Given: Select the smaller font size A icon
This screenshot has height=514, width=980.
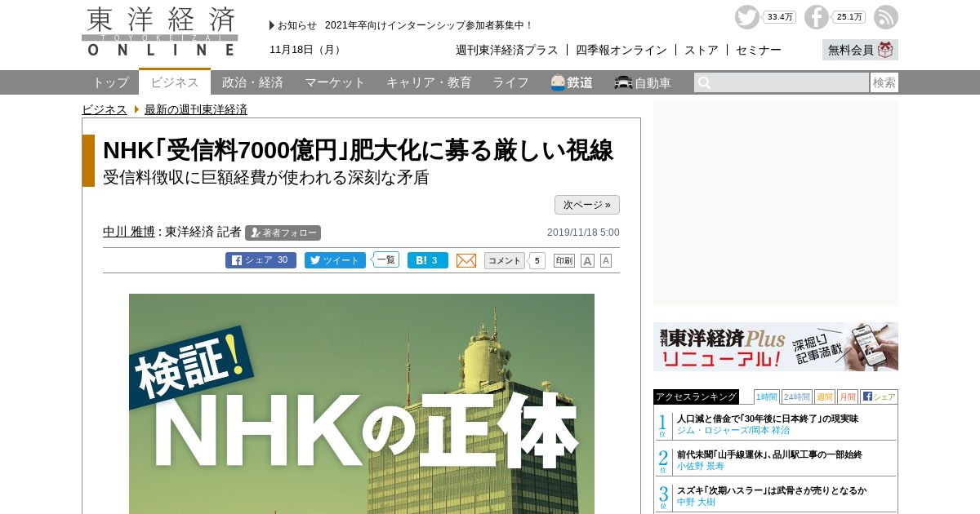Looking at the screenshot, I should [x=606, y=260].
